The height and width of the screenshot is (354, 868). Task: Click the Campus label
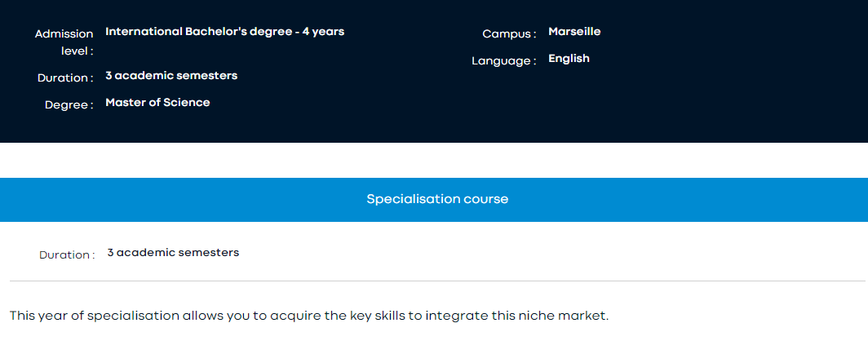click(508, 34)
